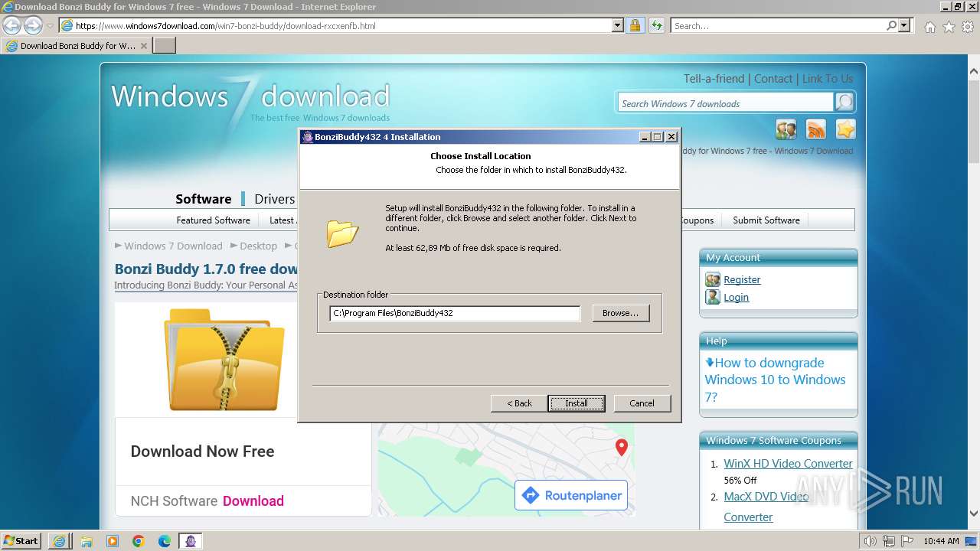Close the Download Bonzi Buddy tab

[144, 46]
